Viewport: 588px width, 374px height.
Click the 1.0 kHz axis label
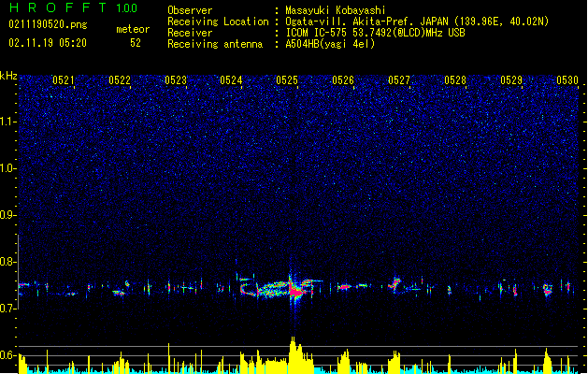coord(8,168)
